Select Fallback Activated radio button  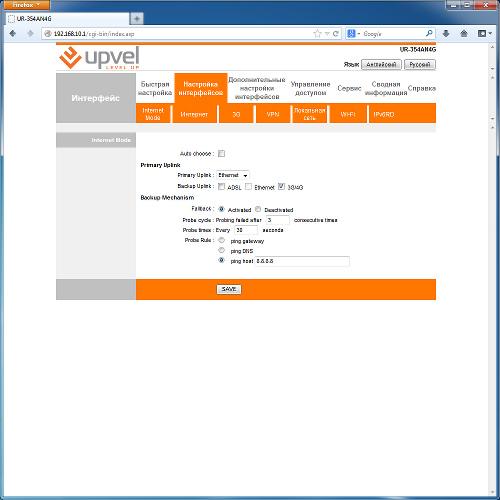pyautogui.click(x=221, y=209)
